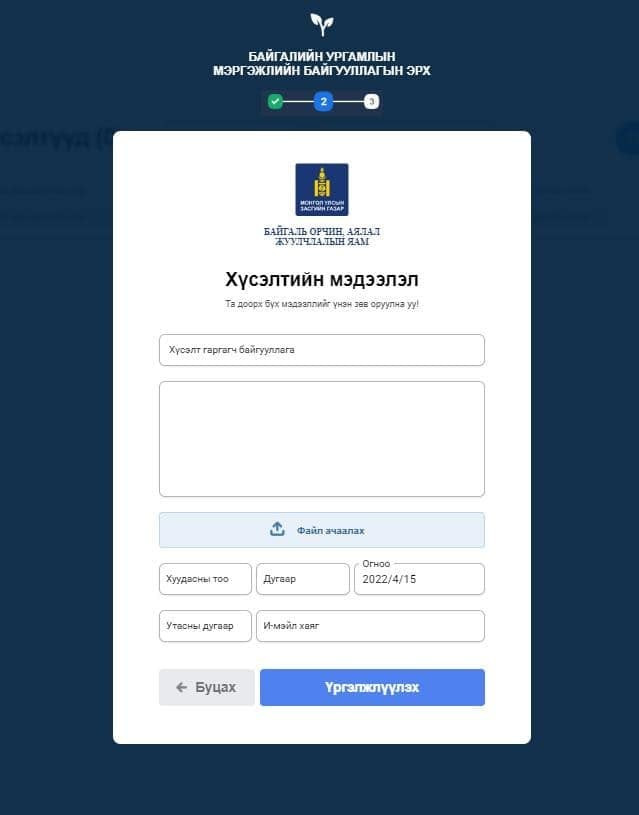This screenshot has height=815, width=639.
Task: Click the back arrow icon in Буцах
Action: tap(181, 688)
